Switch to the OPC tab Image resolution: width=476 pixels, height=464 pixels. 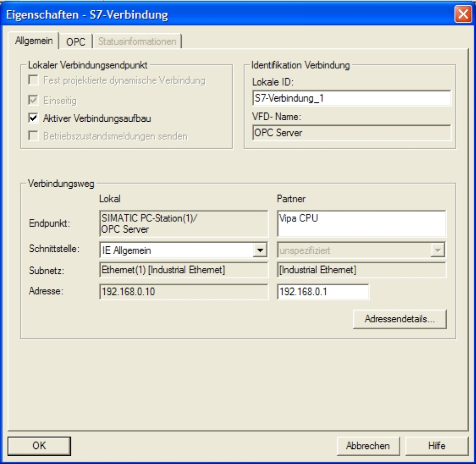[x=76, y=42]
